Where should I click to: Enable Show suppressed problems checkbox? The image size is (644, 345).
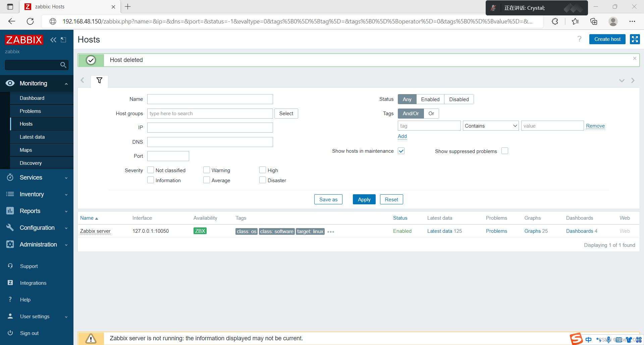pos(505,151)
